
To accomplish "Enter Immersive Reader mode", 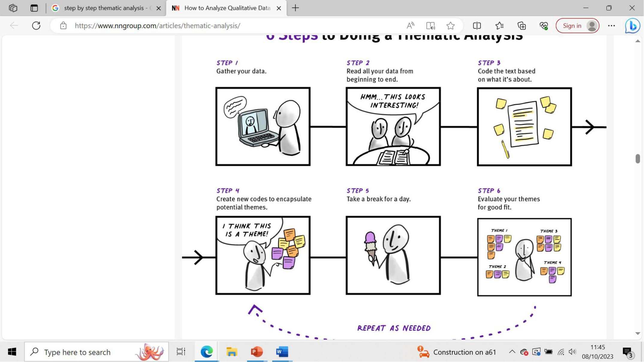I will pos(431,26).
